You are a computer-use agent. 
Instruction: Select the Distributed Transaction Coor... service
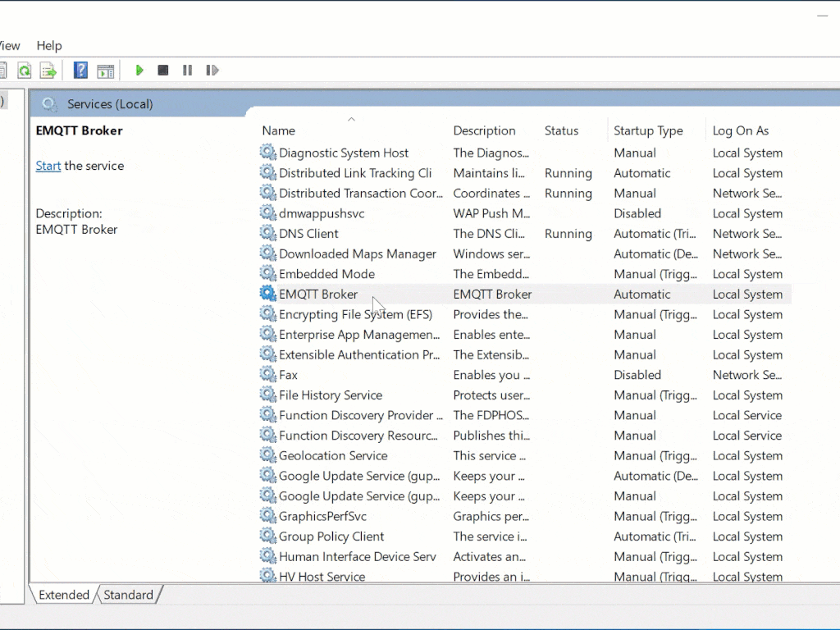361,193
